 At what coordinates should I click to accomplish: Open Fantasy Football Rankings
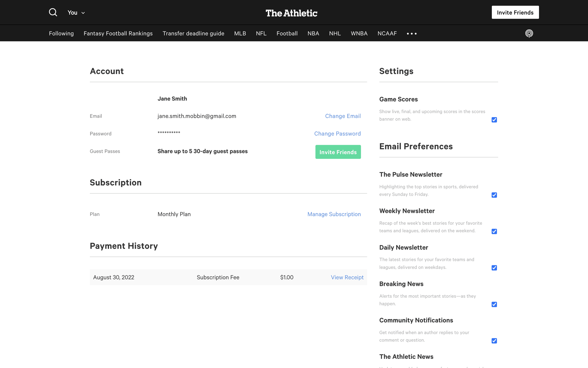click(x=118, y=33)
